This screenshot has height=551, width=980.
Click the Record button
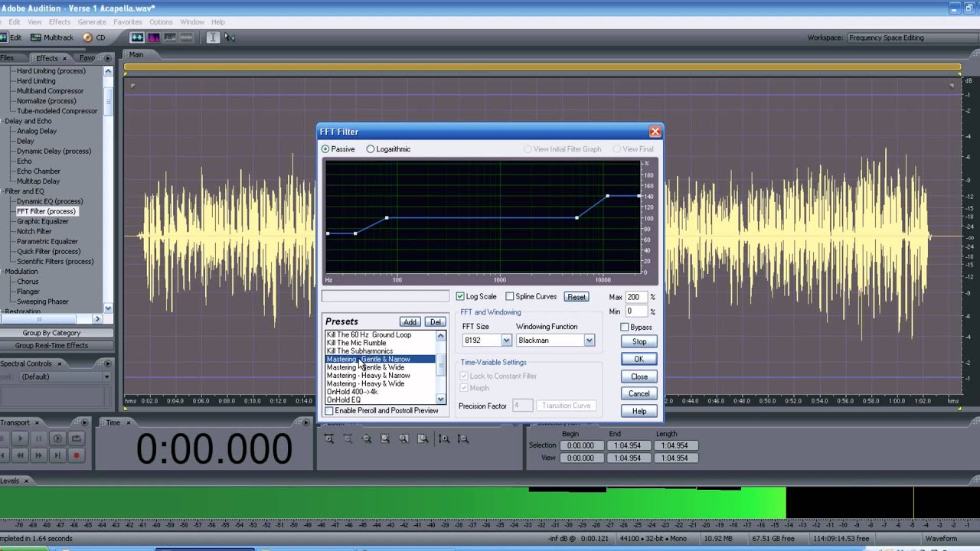(x=76, y=455)
